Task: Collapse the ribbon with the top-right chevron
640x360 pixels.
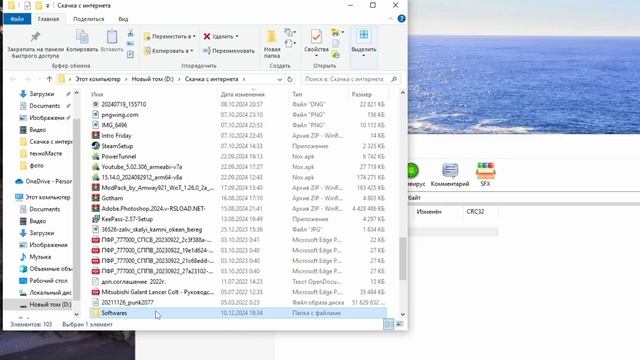Action: [x=391, y=19]
